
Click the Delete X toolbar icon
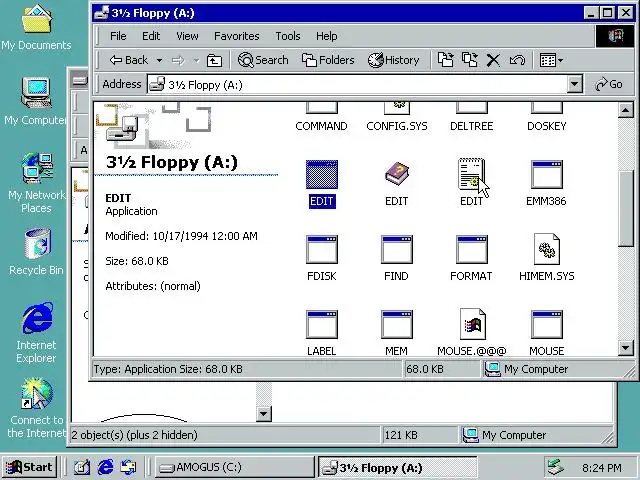(x=493, y=60)
